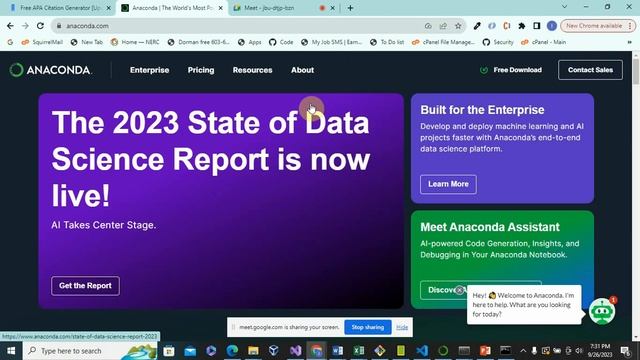Open the Chrome three-dot menu
This screenshot has height=360, width=640.
point(630,26)
